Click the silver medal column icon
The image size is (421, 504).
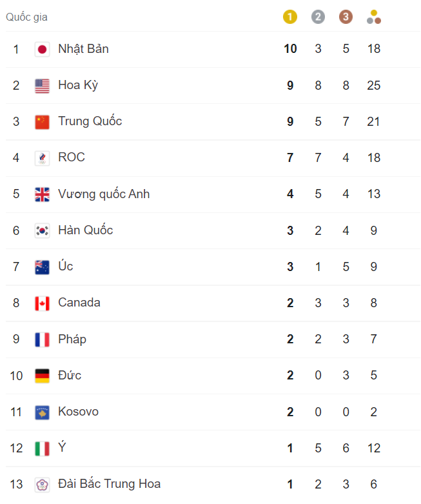click(318, 17)
